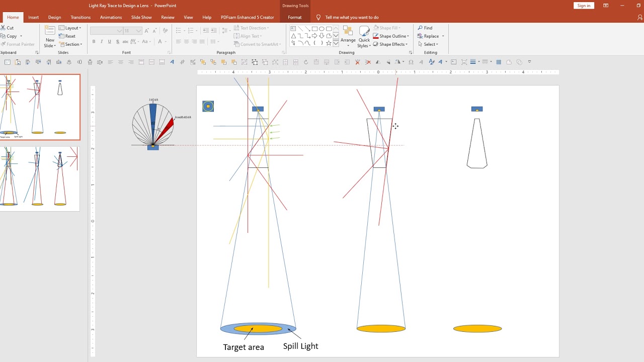Open the Transitions tab

click(80, 17)
